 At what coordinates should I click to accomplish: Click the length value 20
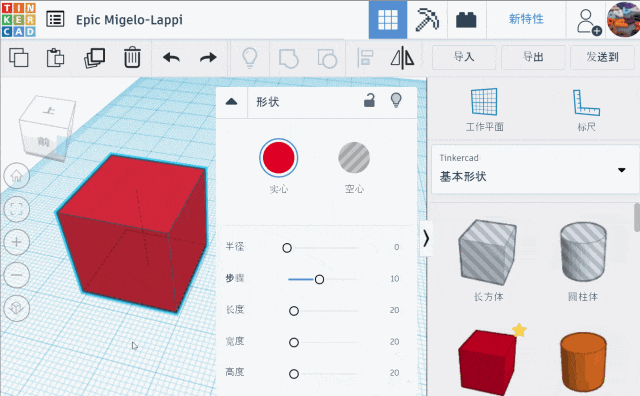pos(394,310)
